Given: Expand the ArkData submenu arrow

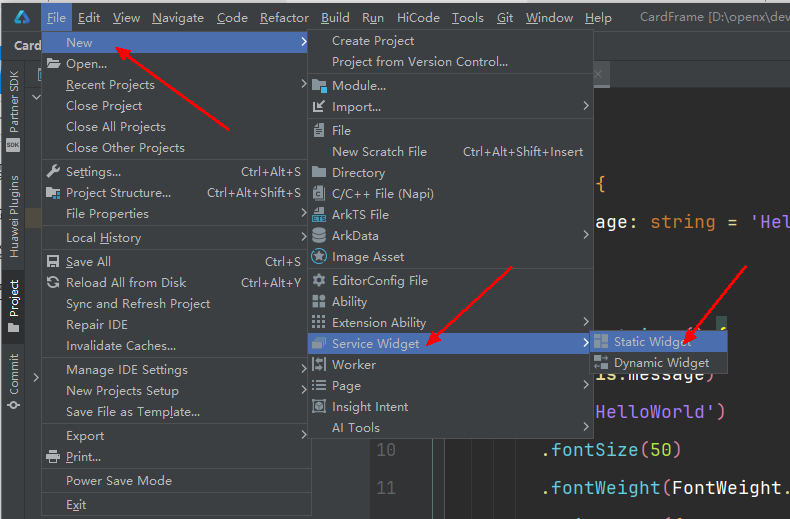Looking at the screenshot, I should pos(585,234).
